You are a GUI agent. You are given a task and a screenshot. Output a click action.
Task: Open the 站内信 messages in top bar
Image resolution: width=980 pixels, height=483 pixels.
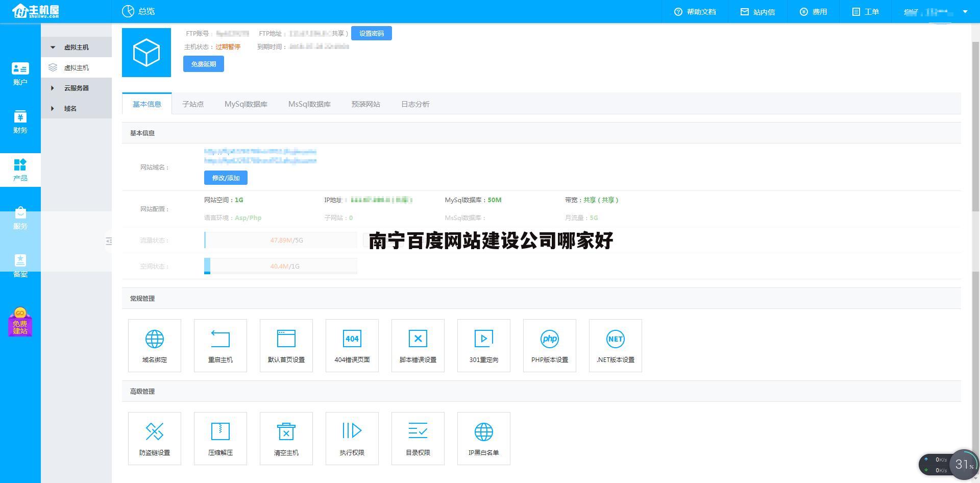point(757,11)
